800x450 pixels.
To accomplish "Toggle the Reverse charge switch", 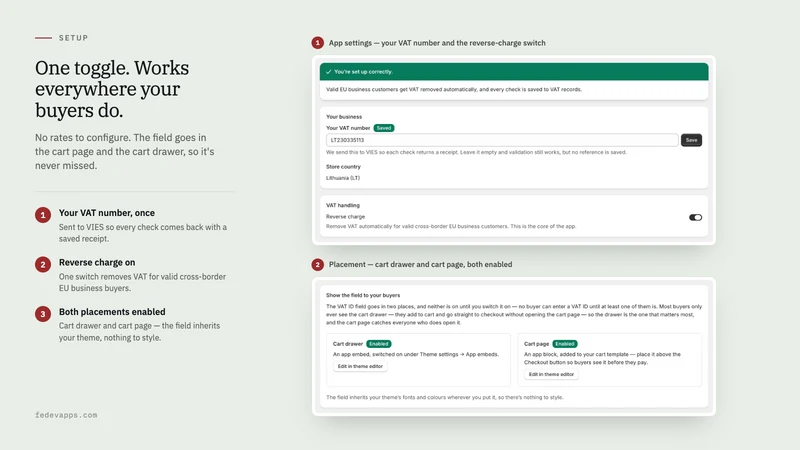I will coord(695,217).
